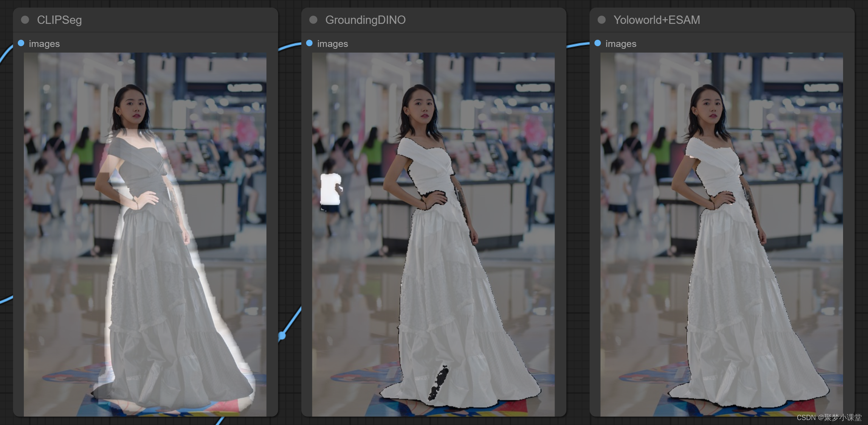Select the CLIPSeg node title bar
Viewport: 868px width, 425px height.
113,20
